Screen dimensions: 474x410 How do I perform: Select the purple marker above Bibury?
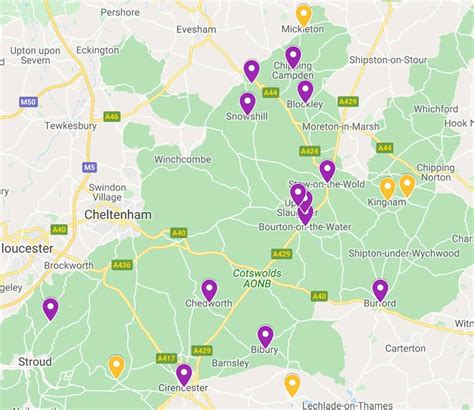click(x=265, y=337)
